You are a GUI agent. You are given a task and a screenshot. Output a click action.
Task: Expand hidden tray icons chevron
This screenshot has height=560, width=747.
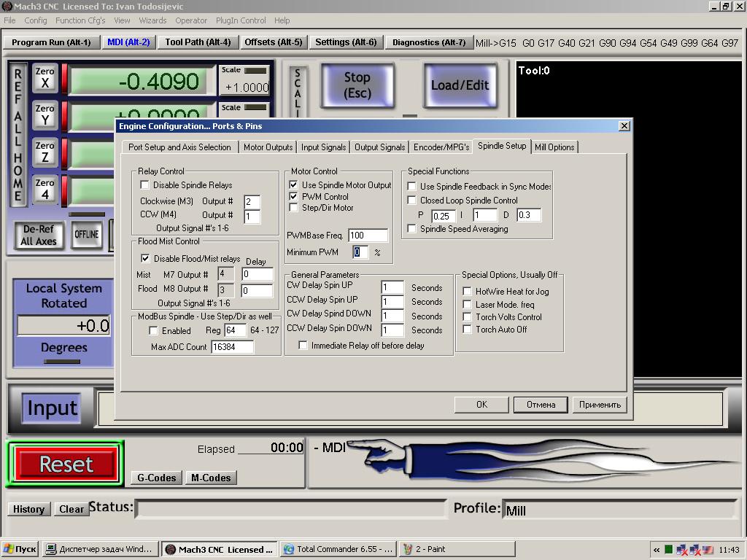pyautogui.click(x=656, y=550)
